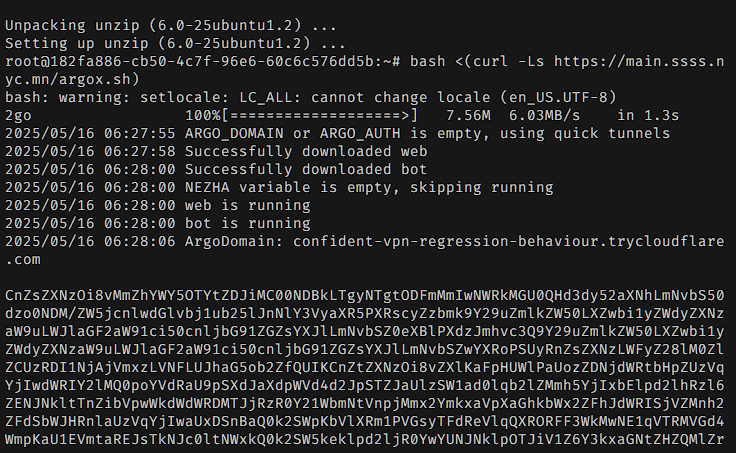Select the 'NEZHA variable is empty' log line
Screen dimensions: 736x453
(279, 187)
